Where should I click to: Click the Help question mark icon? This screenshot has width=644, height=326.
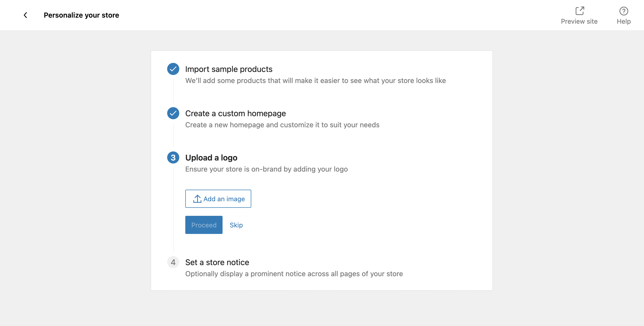(x=624, y=11)
